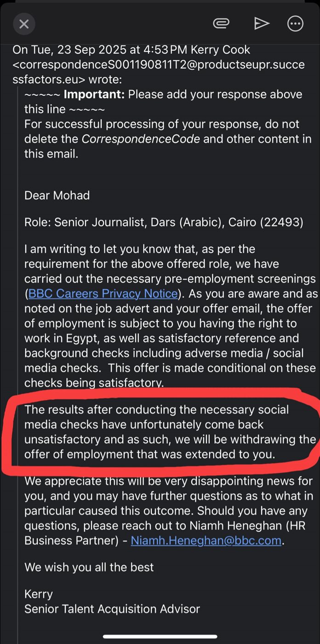The height and width of the screenshot is (644, 320).
Task: Tap the paperclip attachment icon
Action: (221, 23)
